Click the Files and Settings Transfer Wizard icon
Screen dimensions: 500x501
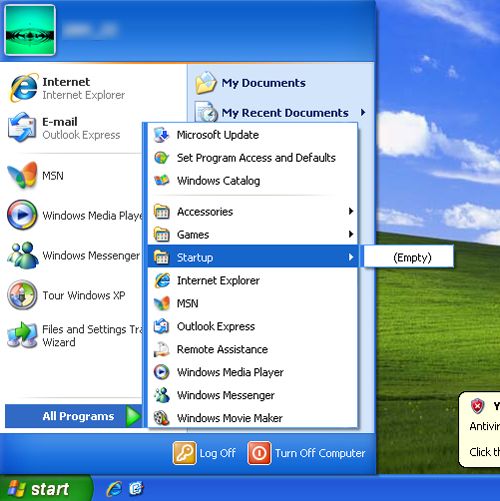22,335
